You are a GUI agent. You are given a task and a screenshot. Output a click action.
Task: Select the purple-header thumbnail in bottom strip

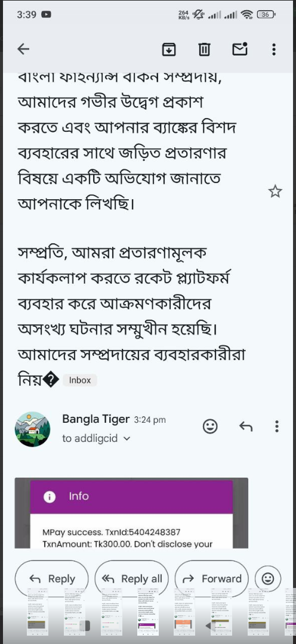tap(149, 612)
